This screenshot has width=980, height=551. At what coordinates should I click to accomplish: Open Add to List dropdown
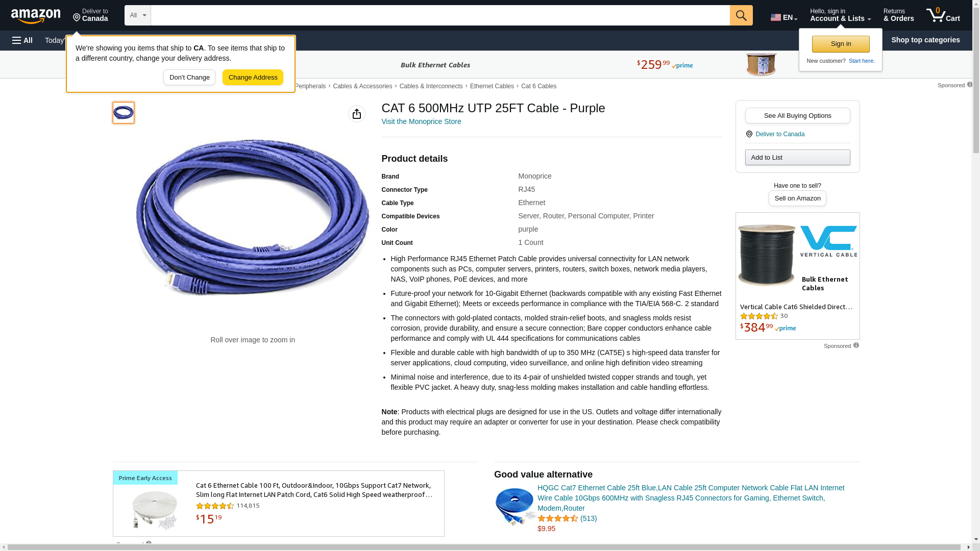coord(797,157)
